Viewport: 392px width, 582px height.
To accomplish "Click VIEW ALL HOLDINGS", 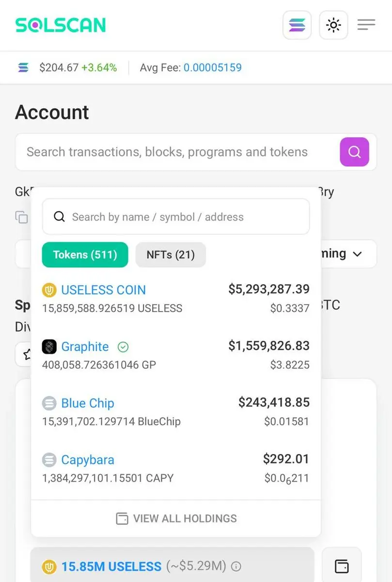I will click(x=176, y=518).
